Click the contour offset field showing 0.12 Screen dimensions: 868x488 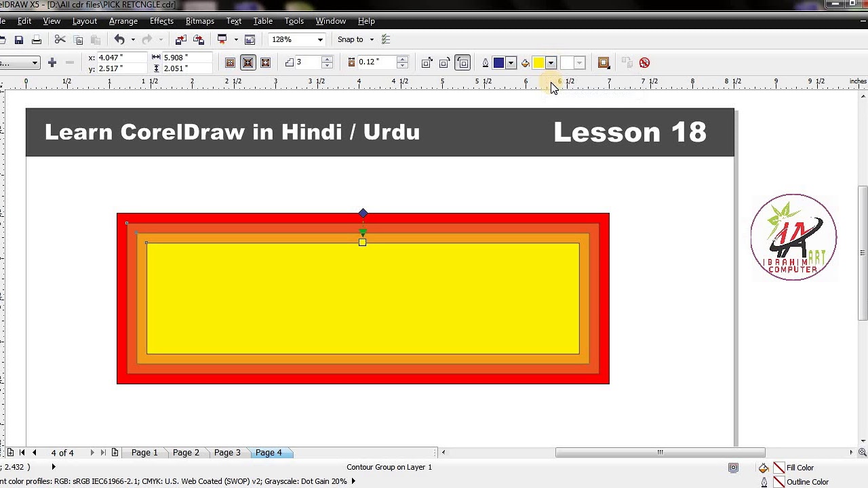point(376,62)
